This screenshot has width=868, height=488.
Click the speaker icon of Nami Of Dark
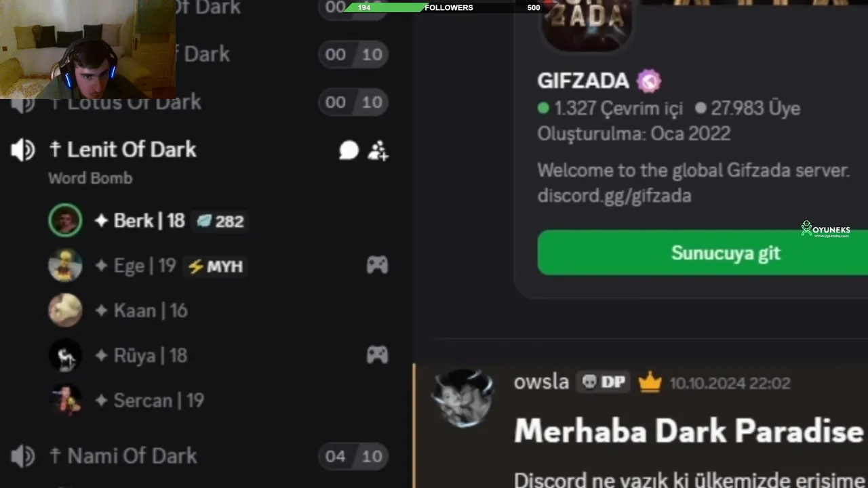(23, 456)
